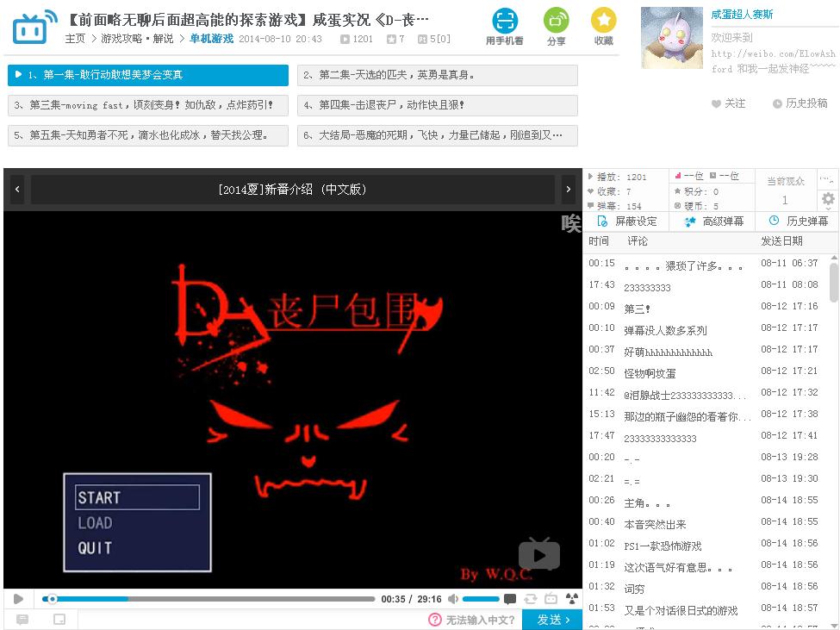Select danmaku row '第三!'
Image resolution: width=840 pixels, height=630 pixels.
click(x=706, y=307)
